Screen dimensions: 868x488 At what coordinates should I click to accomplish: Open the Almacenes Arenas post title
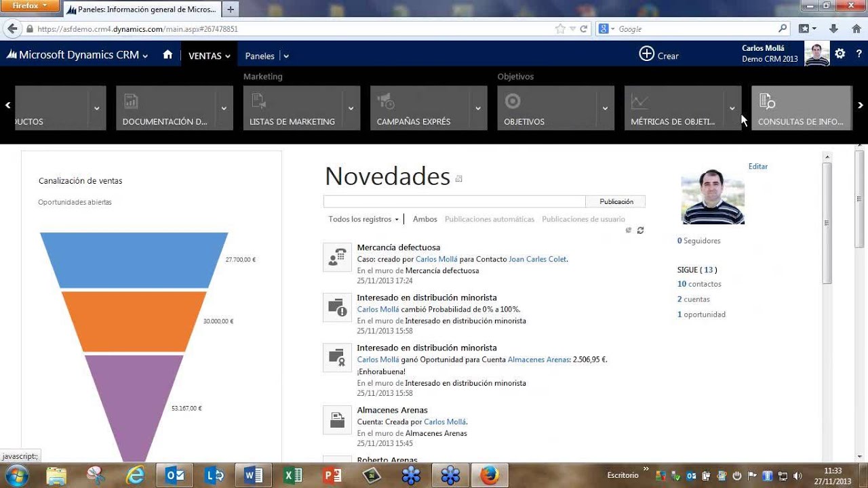coord(393,410)
